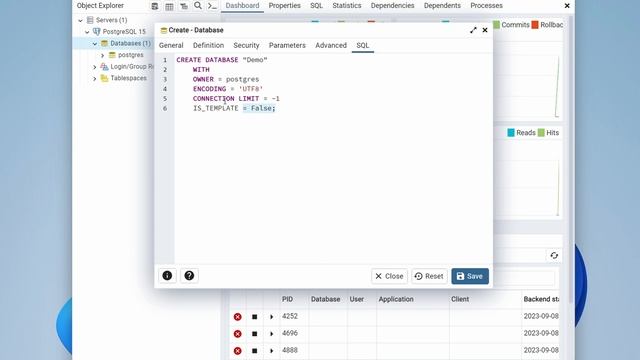Screen dimensions: 640x360
Task: Cancel active query for PID 4888
Action: click(x=255, y=351)
